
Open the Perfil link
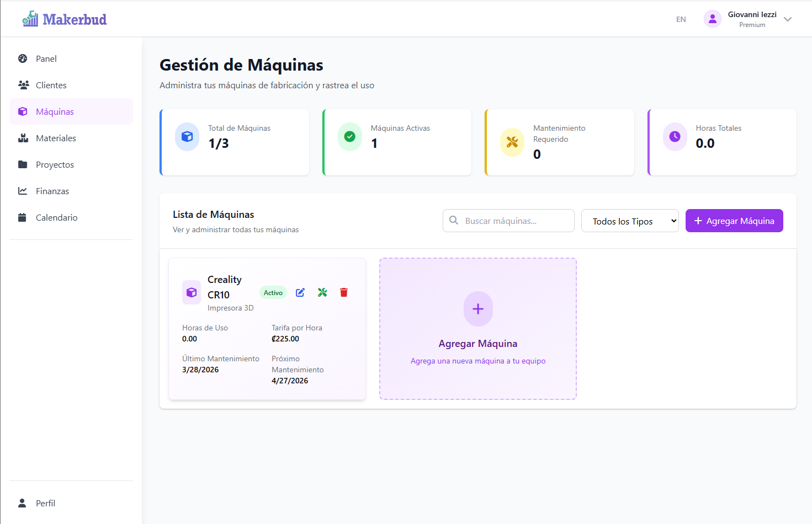pyautogui.click(x=45, y=503)
